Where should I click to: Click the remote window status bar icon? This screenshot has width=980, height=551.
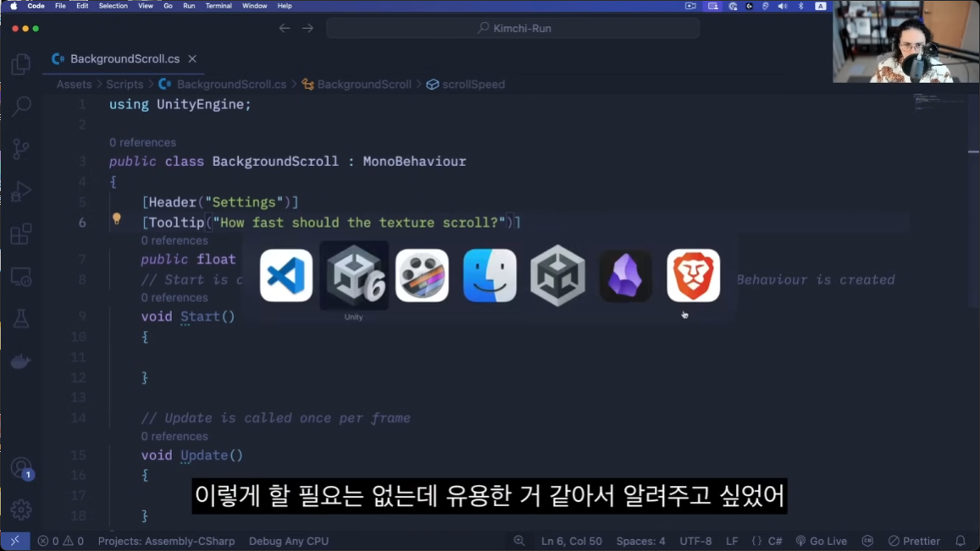click(15, 541)
